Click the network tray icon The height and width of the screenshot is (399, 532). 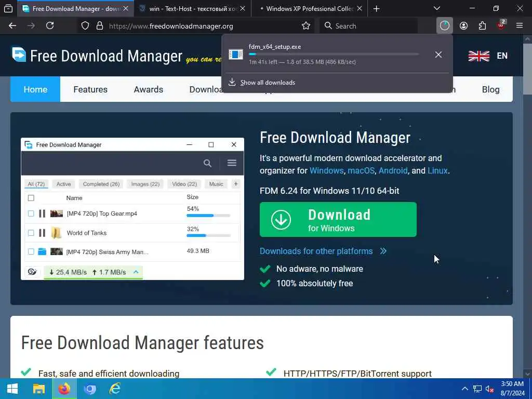(477, 389)
